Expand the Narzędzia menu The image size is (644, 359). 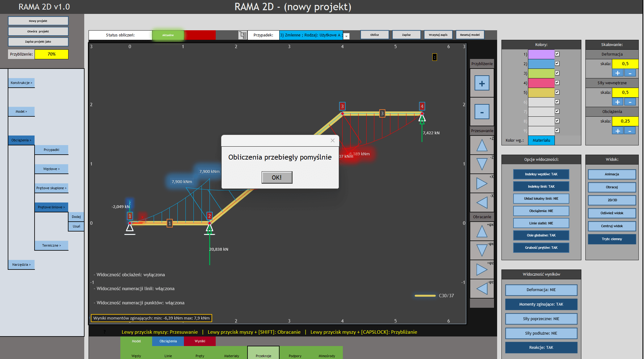click(21, 265)
